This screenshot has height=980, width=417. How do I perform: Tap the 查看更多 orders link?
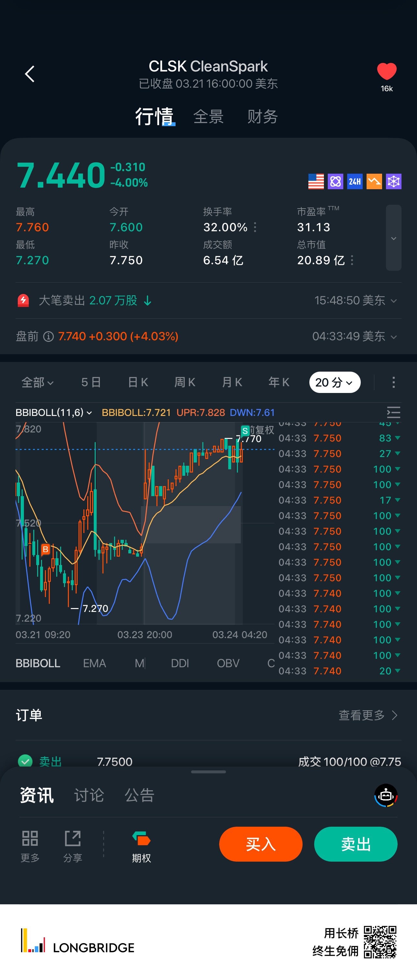tap(368, 715)
